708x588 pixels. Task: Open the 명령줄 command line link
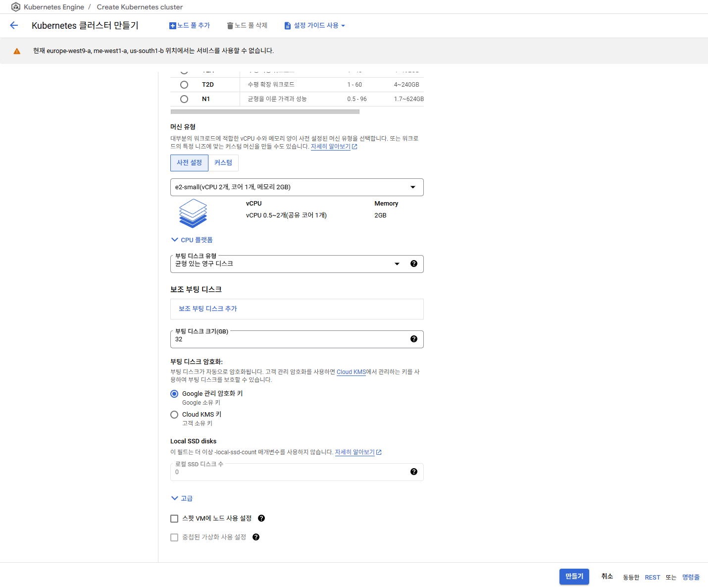point(691,577)
